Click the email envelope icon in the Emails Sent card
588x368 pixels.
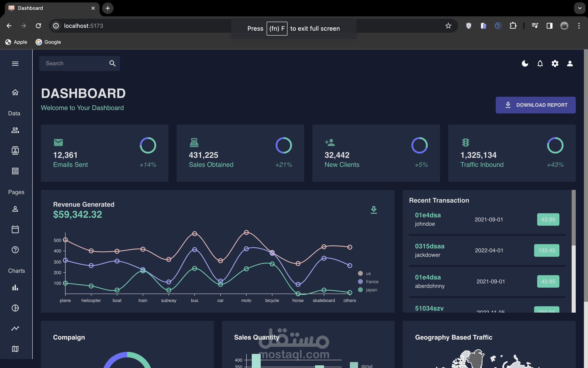click(58, 142)
